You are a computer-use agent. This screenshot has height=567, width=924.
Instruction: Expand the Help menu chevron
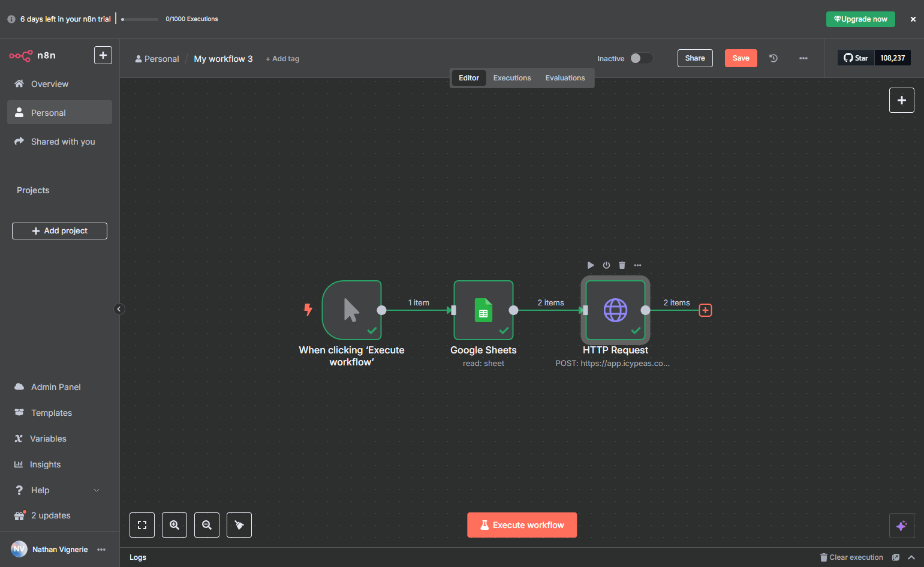[x=97, y=490]
